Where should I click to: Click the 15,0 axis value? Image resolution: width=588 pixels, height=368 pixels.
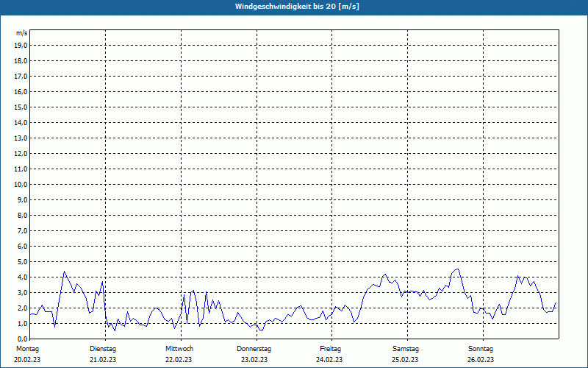tap(21, 107)
